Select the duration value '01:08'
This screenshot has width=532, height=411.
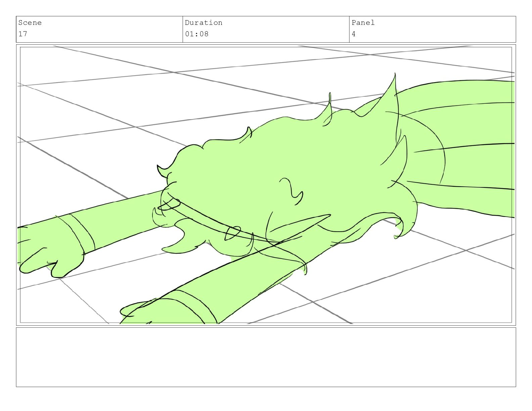point(197,34)
